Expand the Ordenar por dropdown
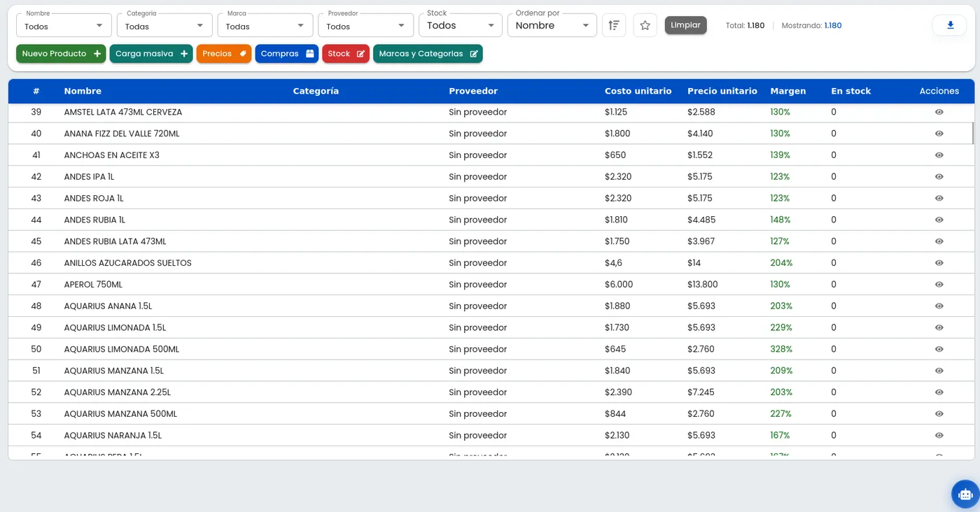 [552, 26]
